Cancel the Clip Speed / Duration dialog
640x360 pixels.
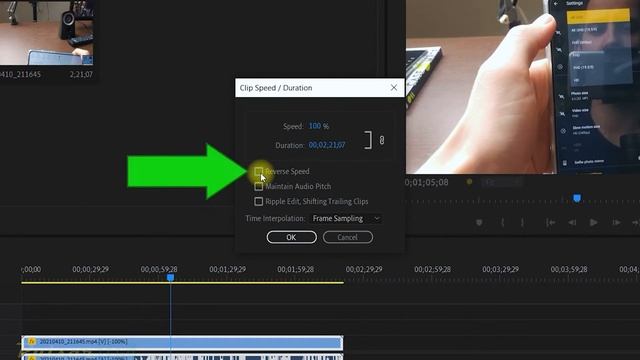click(x=348, y=237)
